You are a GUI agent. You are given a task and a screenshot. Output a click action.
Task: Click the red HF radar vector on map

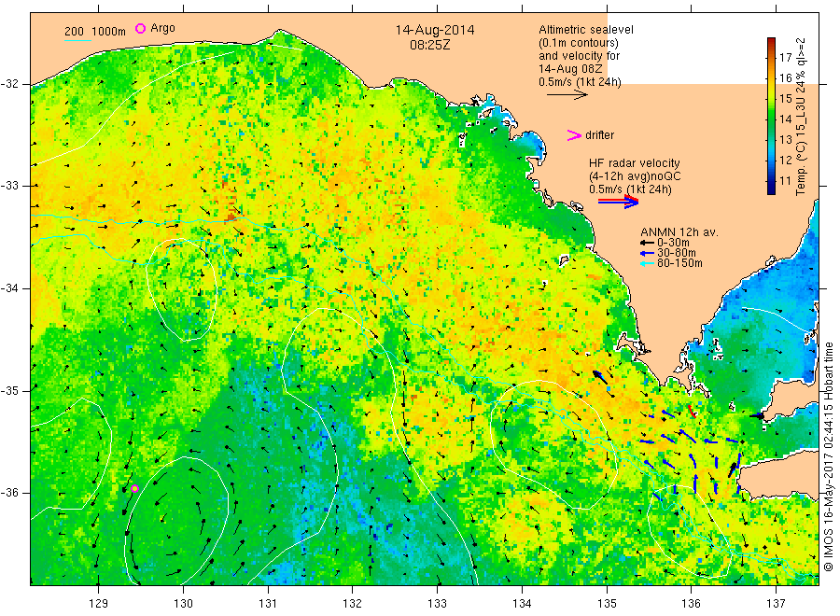692,411
